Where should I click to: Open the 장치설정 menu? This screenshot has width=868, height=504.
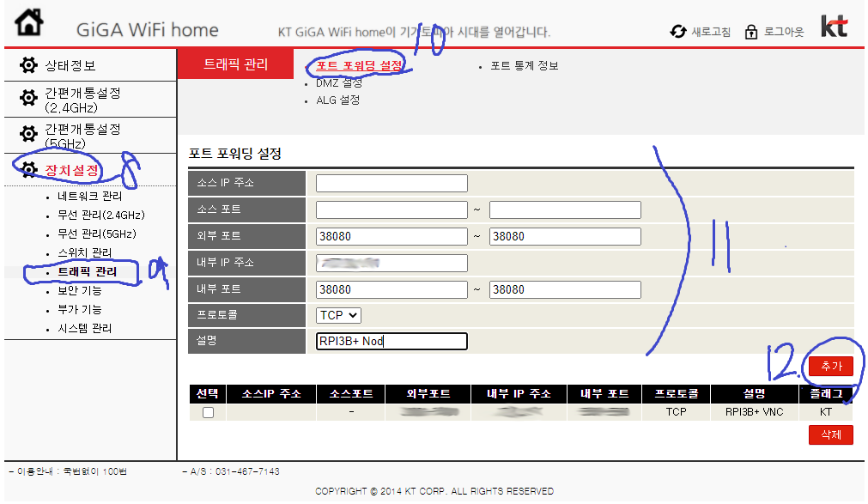tap(72, 170)
